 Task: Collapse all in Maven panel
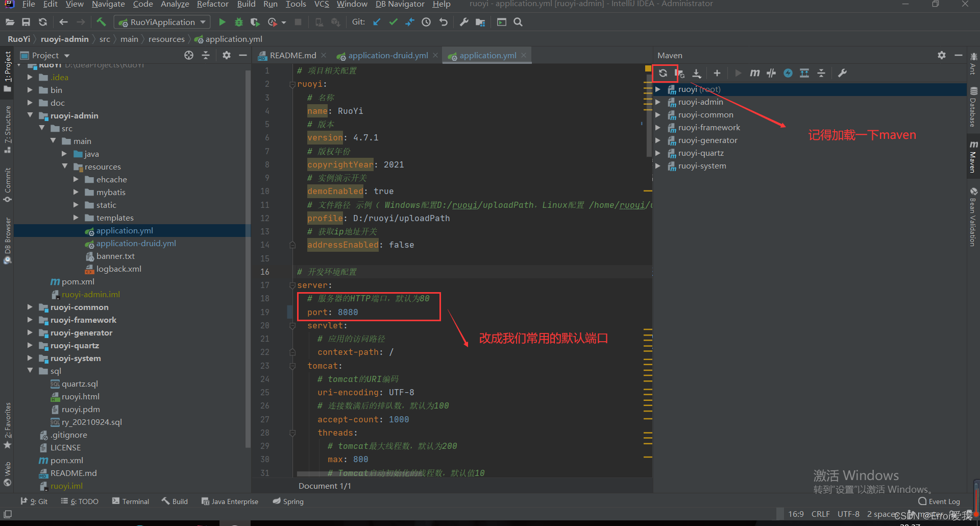pos(821,73)
